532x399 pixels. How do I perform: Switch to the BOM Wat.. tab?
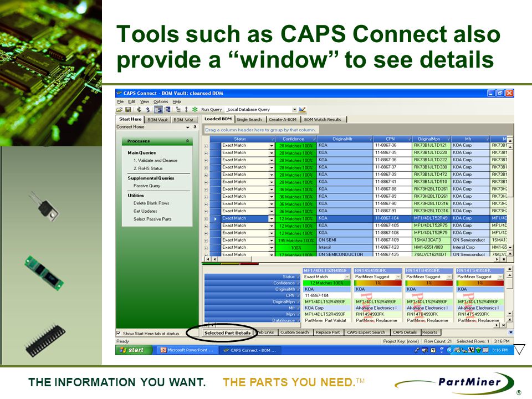(184, 120)
